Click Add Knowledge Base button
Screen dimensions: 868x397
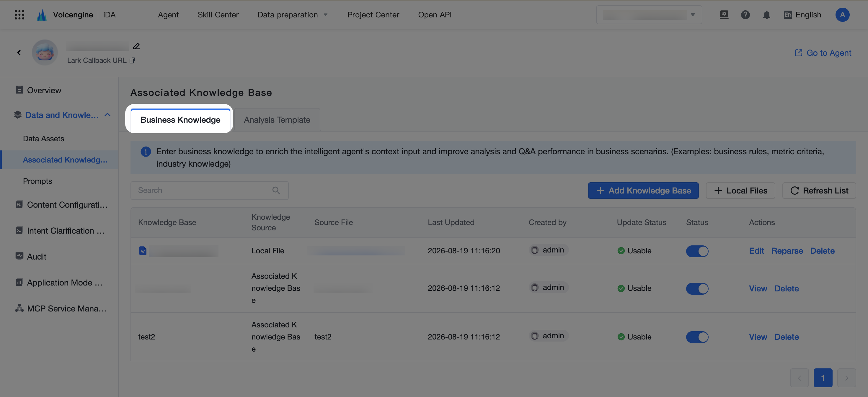[x=643, y=191]
